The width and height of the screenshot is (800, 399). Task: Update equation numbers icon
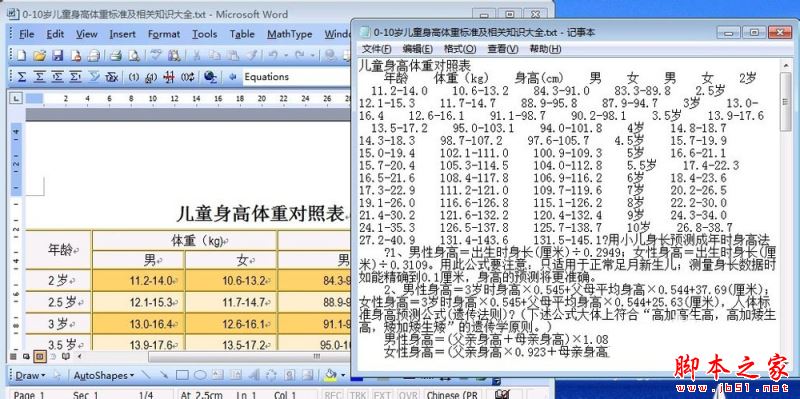(x=187, y=77)
